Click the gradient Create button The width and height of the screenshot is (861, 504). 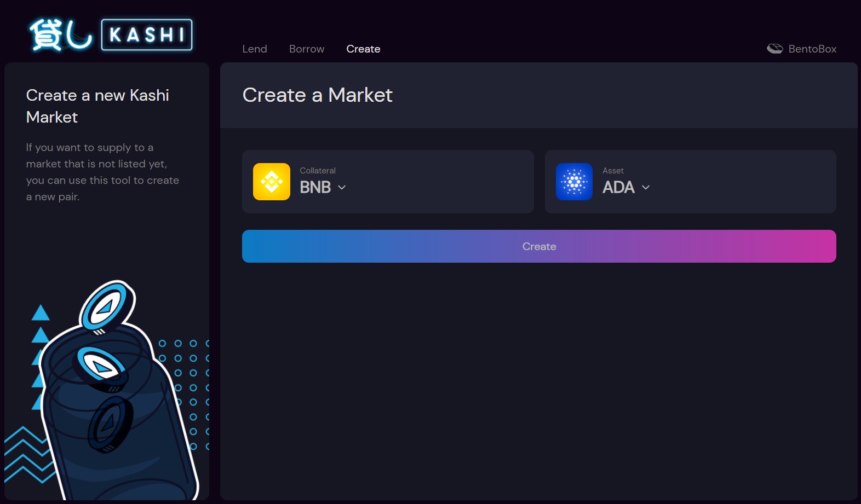(x=539, y=246)
